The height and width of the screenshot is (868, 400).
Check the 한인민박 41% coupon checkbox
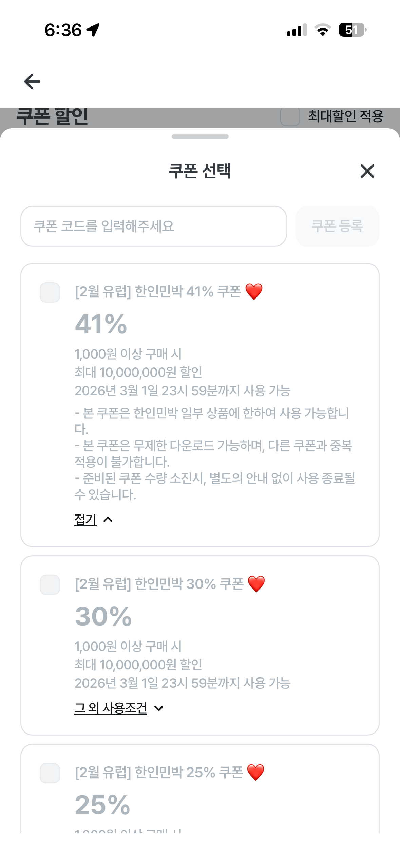pos(50,292)
